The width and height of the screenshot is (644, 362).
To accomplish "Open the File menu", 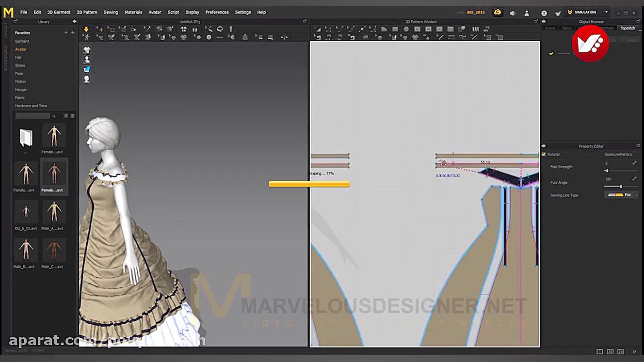I will [24, 12].
